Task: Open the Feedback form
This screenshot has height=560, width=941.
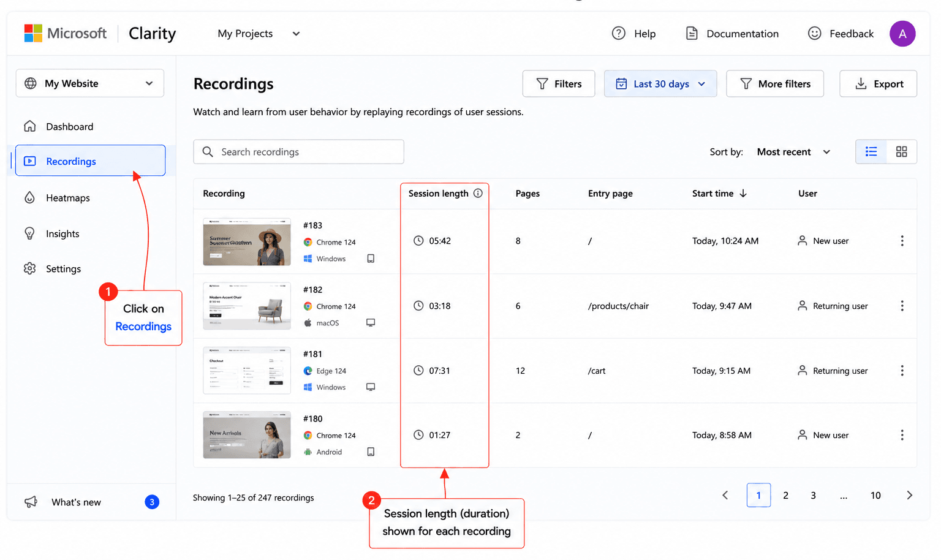Action: (x=841, y=34)
